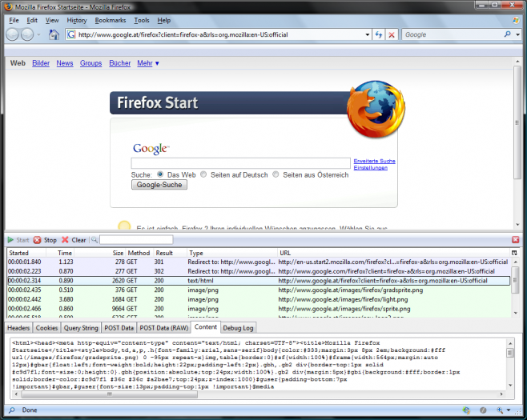Open the back/forward history dropdown arrow

tap(38, 34)
